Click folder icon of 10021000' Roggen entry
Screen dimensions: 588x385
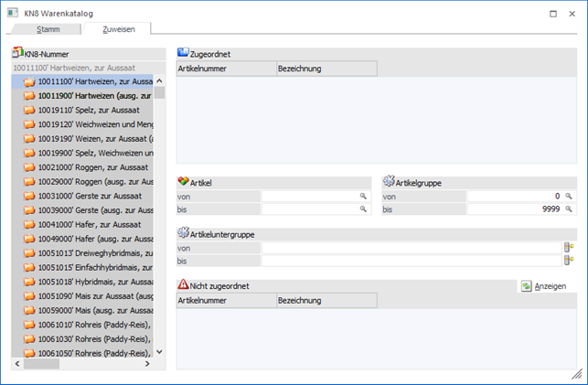coord(29,167)
